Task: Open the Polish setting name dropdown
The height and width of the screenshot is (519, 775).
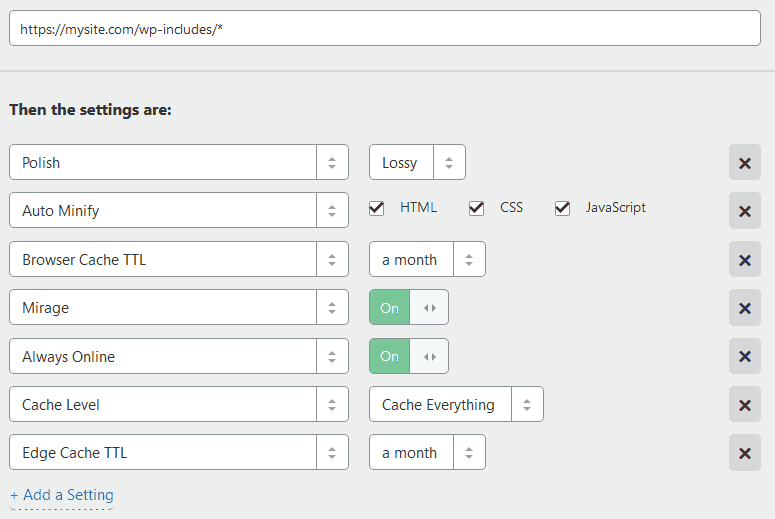Action: click(x=179, y=162)
